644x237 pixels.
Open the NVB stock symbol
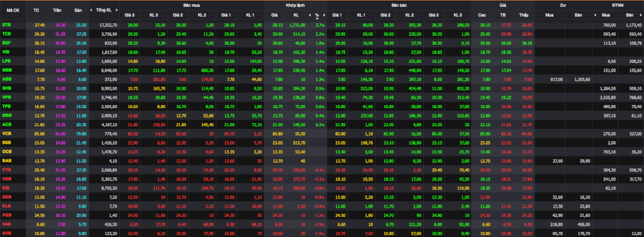6,233
